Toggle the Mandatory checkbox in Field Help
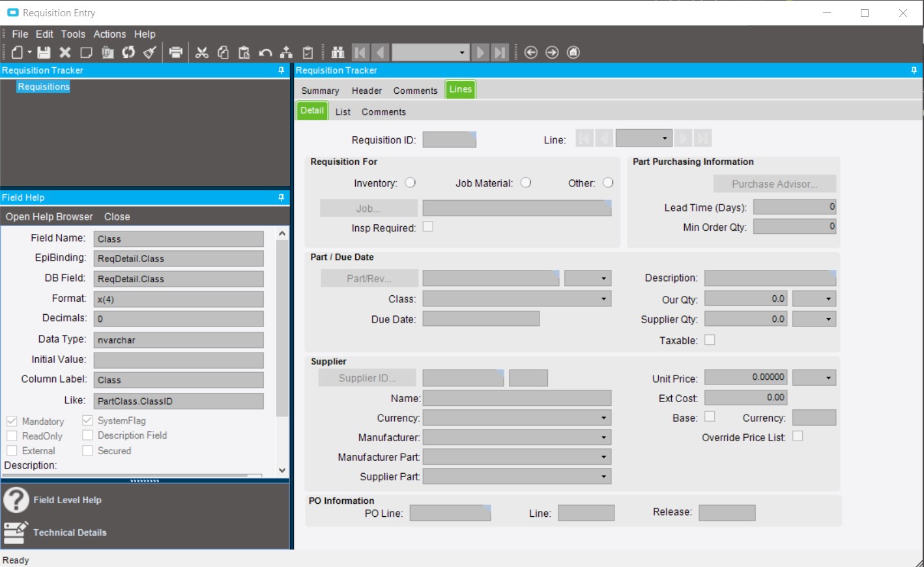 pyautogui.click(x=12, y=421)
